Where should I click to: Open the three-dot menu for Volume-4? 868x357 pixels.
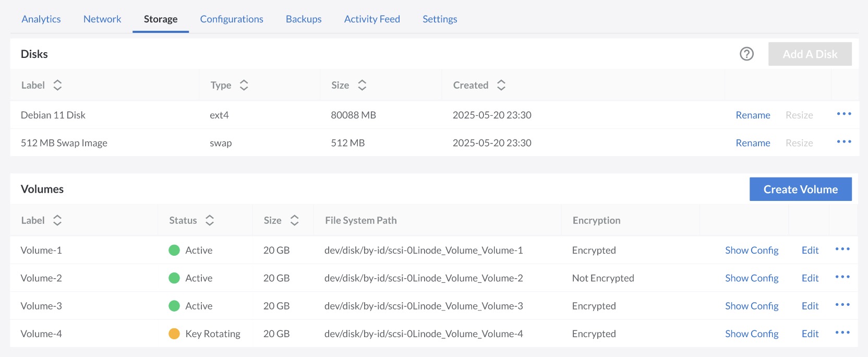point(842,333)
